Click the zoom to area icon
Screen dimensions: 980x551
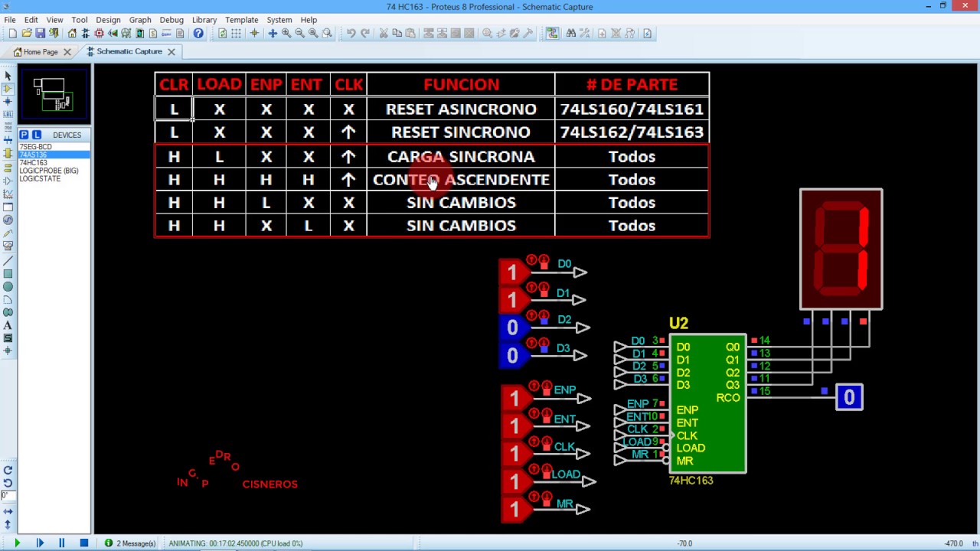pos(327,34)
